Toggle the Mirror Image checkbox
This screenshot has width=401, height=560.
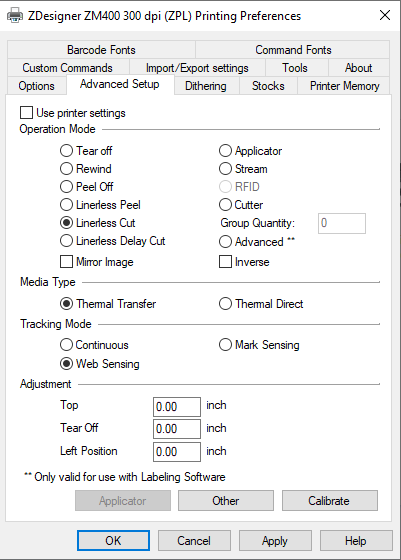[x=66, y=262]
